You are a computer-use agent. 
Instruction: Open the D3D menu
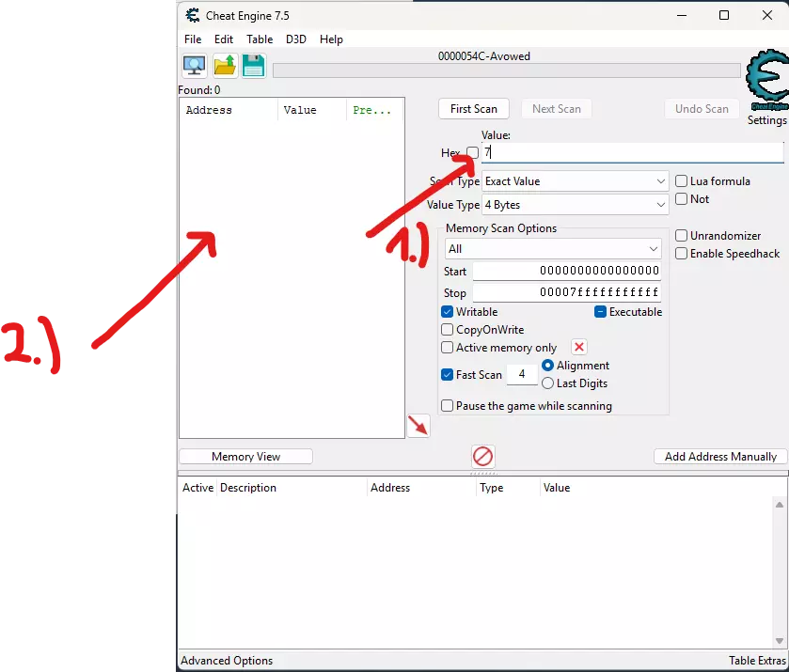click(x=296, y=39)
